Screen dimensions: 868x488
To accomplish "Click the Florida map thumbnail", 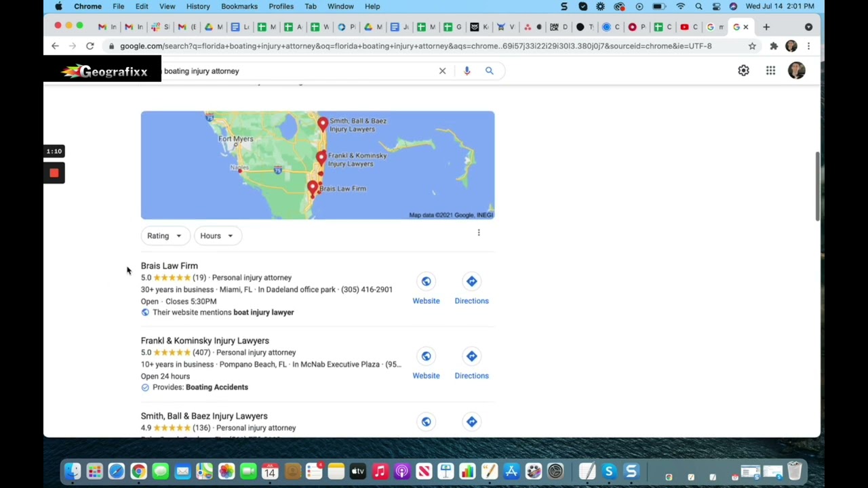I will pos(317,165).
